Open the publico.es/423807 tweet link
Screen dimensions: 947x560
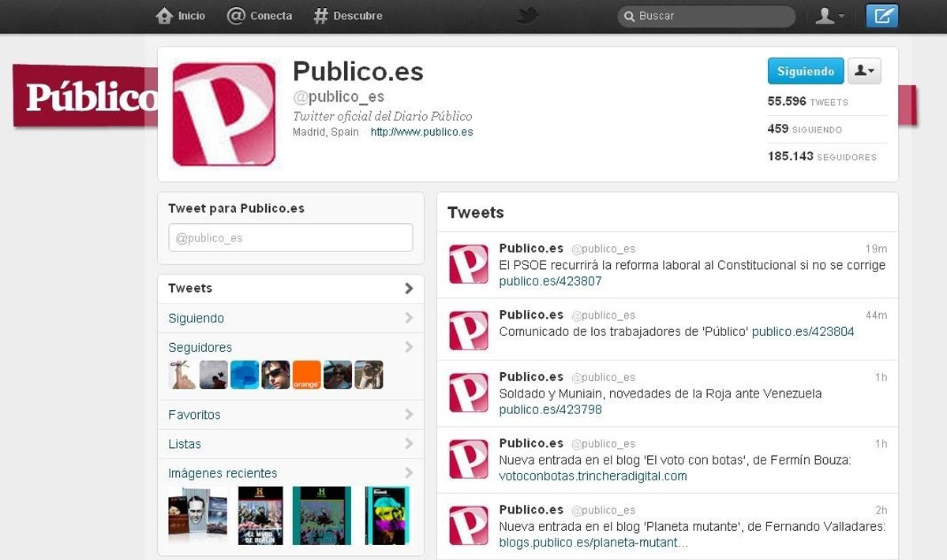click(550, 281)
